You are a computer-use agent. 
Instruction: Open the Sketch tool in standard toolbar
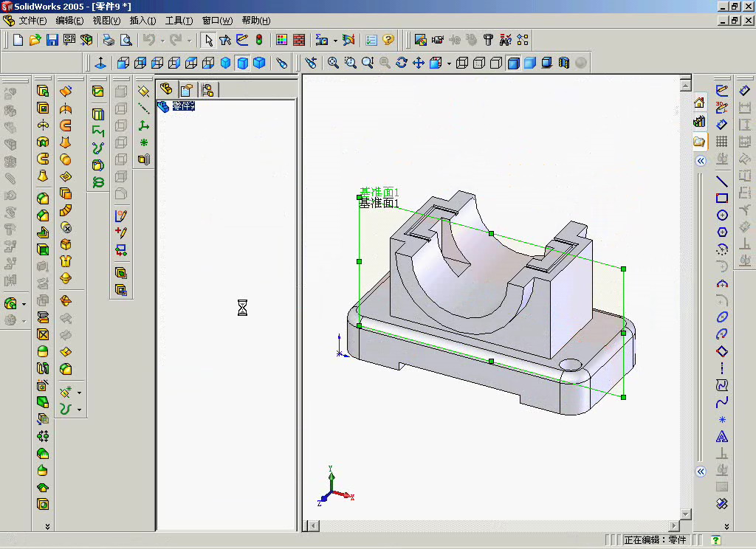pos(242,40)
